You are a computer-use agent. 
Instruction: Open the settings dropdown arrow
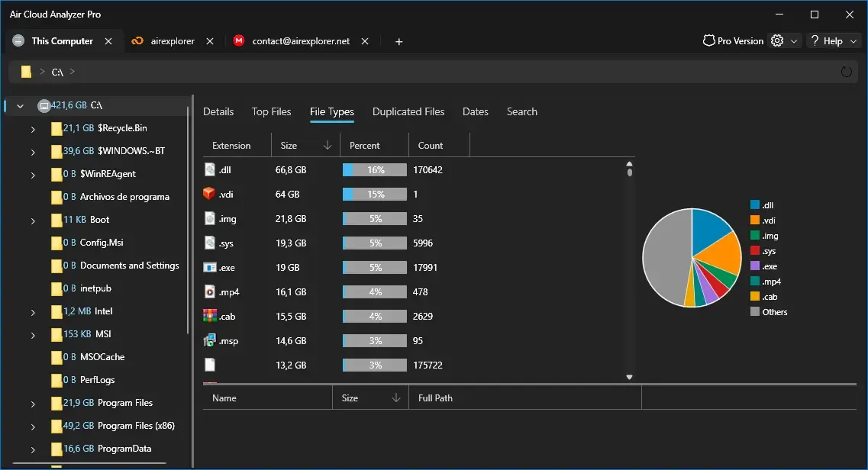(794, 41)
